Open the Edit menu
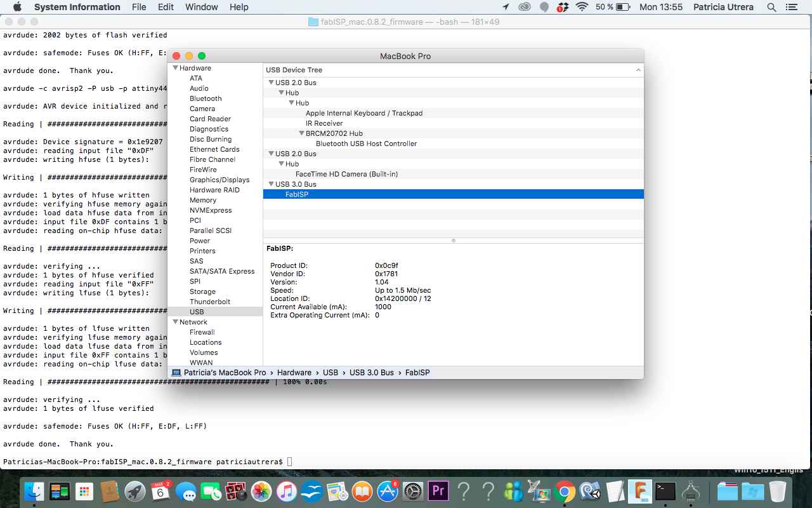812x508 pixels. pyautogui.click(x=166, y=7)
